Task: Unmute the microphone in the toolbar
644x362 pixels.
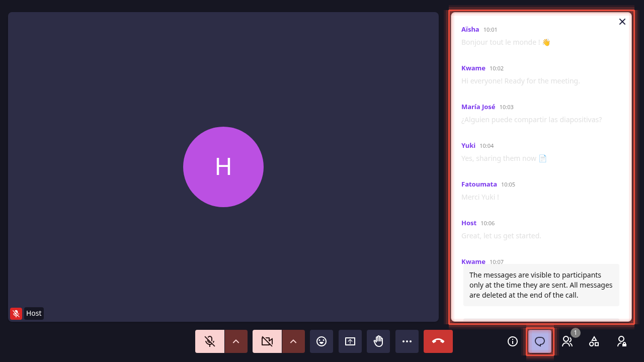Action: tap(210, 341)
